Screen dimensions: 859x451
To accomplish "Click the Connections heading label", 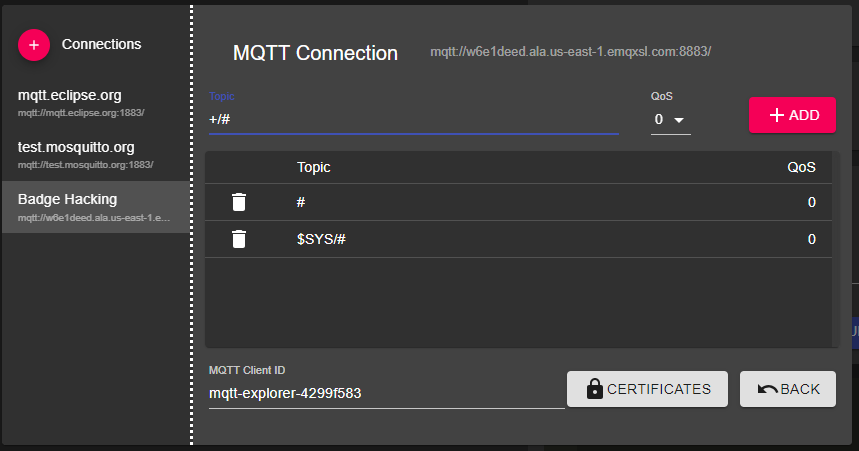I will [101, 44].
